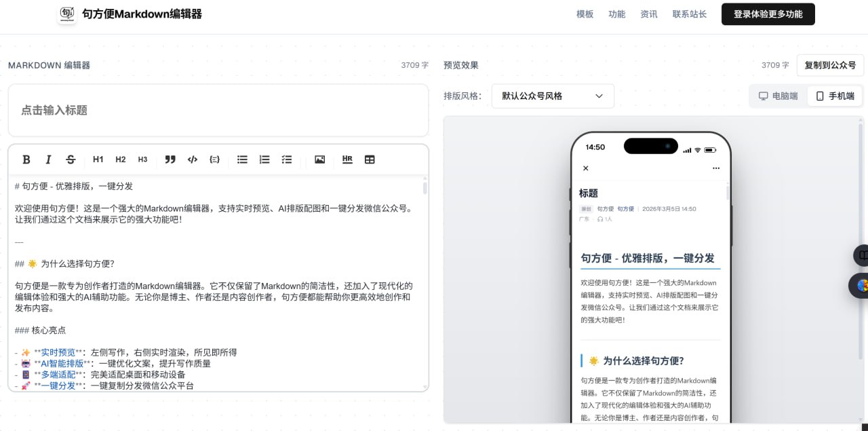Open the 功能 navigation item
The height and width of the screenshot is (431, 868).
click(x=617, y=14)
